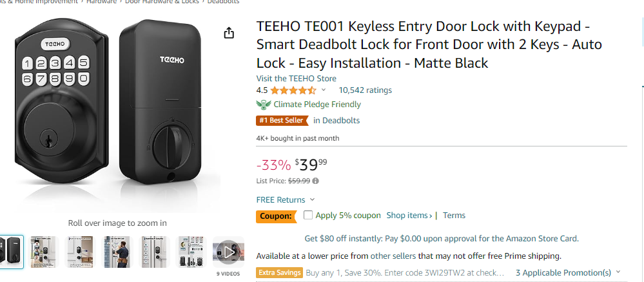The height and width of the screenshot is (282, 644).
Task: Play the product video thumbnail
Action: tap(228, 252)
